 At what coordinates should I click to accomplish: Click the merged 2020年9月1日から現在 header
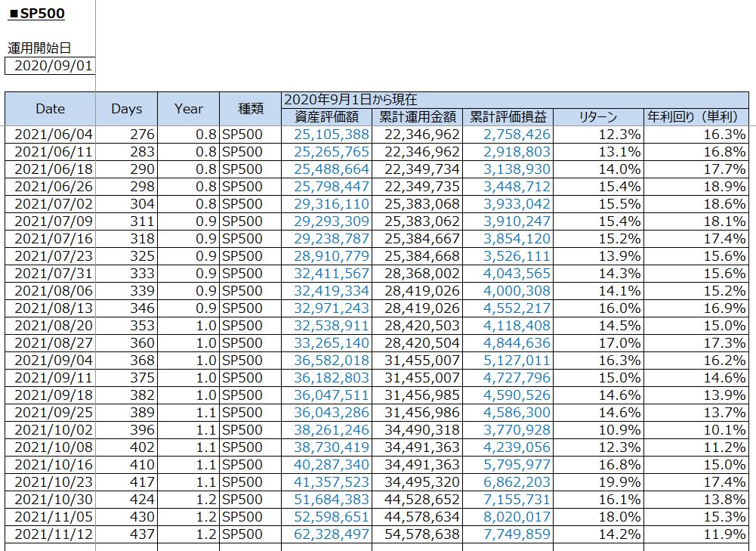tap(514, 100)
